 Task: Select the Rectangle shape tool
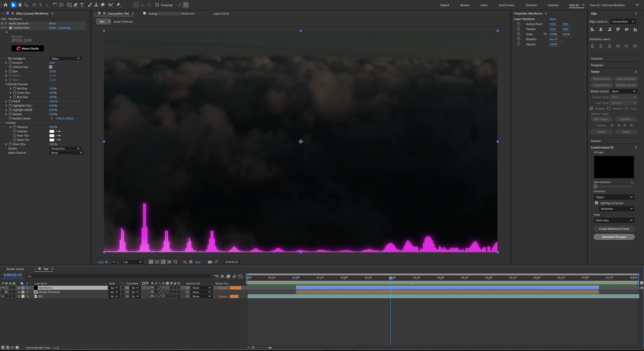pyautogui.click(x=69, y=5)
